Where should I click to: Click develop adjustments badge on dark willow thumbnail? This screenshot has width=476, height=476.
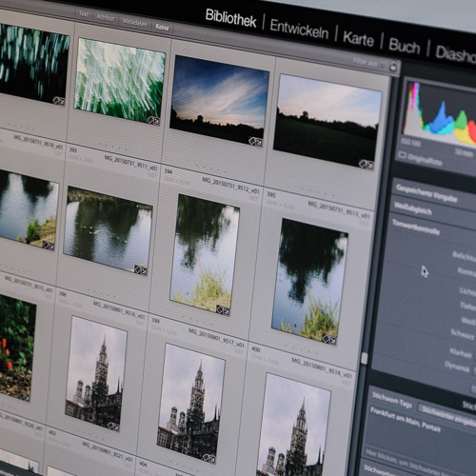(62, 102)
